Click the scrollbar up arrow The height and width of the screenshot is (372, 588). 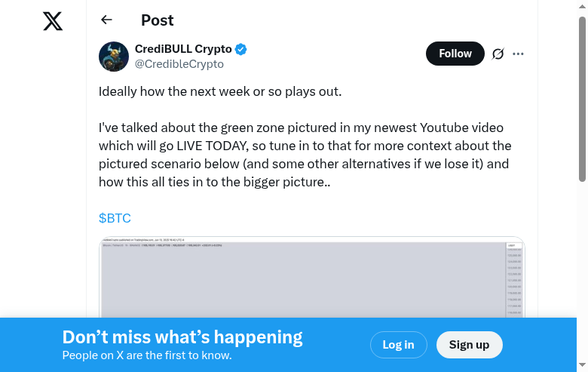583,6
